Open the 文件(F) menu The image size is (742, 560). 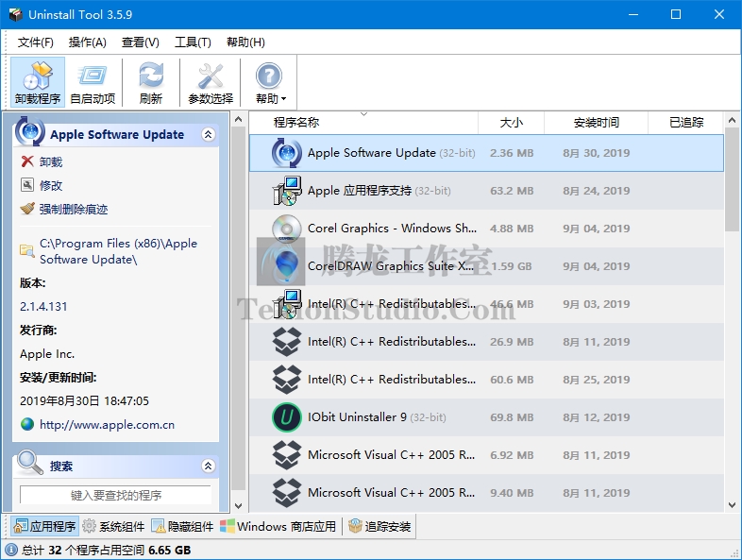[x=36, y=42]
